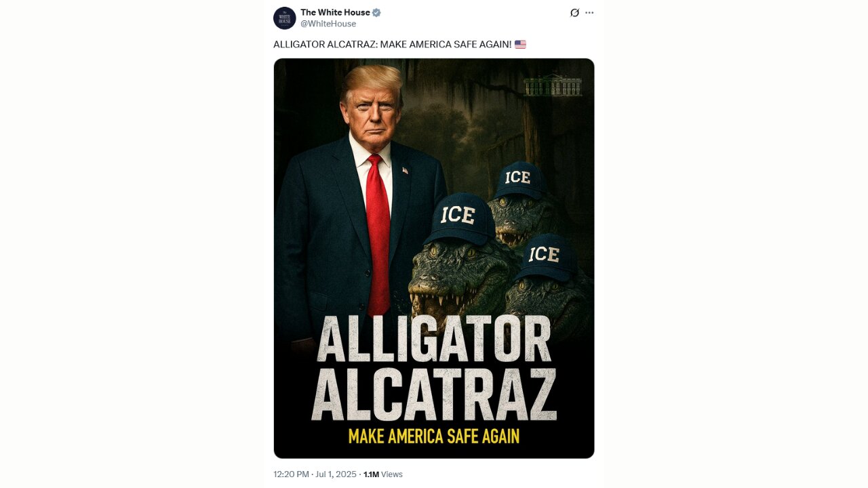The height and width of the screenshot is (488, 868).
Task: Click the US flag emoji in tweet
Action: point(520,44)
